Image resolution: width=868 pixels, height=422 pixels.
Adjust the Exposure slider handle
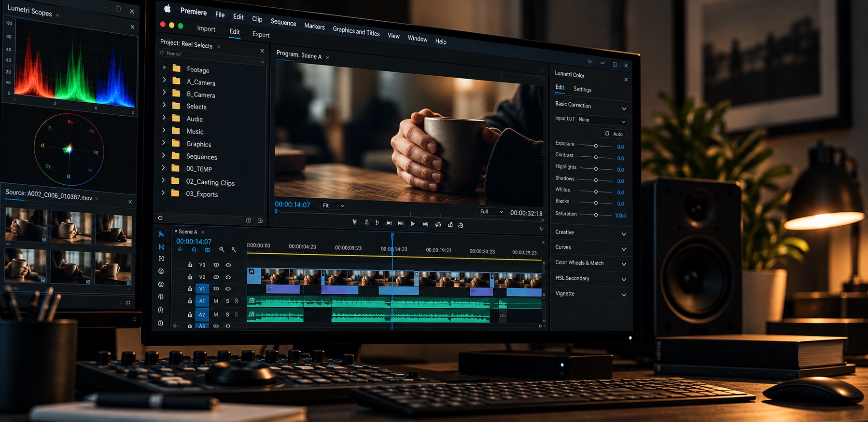(596, 146)
